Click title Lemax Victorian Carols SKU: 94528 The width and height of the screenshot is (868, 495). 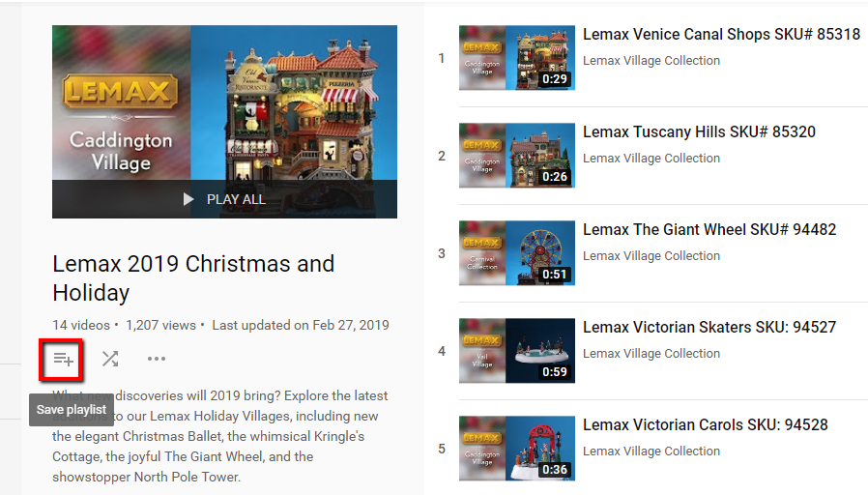706,424
